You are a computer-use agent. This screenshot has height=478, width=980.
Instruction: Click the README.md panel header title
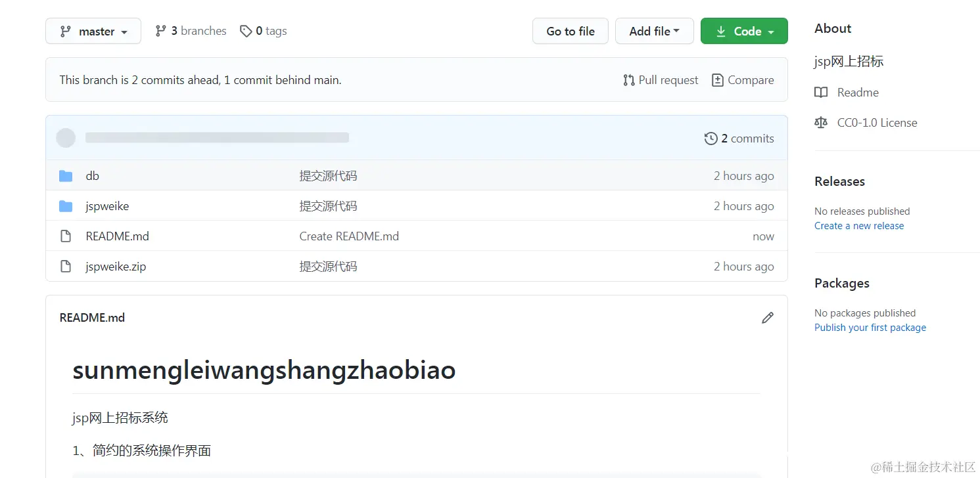[x=92, y=318]
